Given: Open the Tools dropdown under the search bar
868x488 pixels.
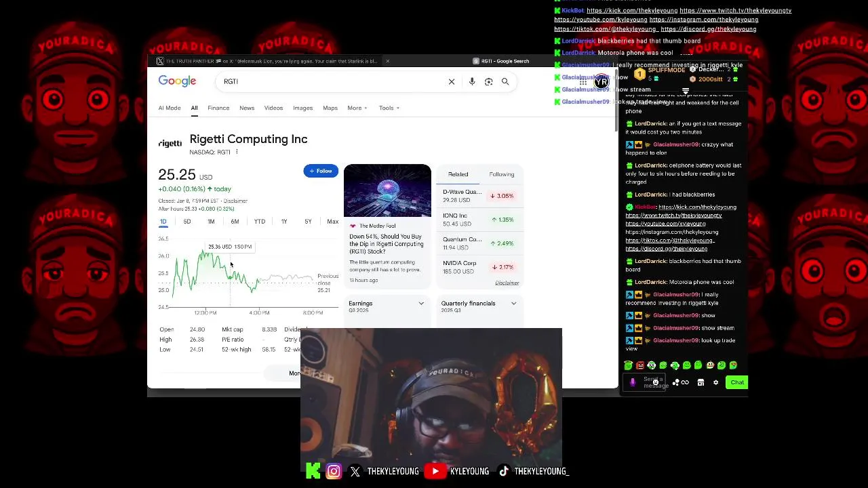Looking at the screenshot, I should (x=389, y=108).
